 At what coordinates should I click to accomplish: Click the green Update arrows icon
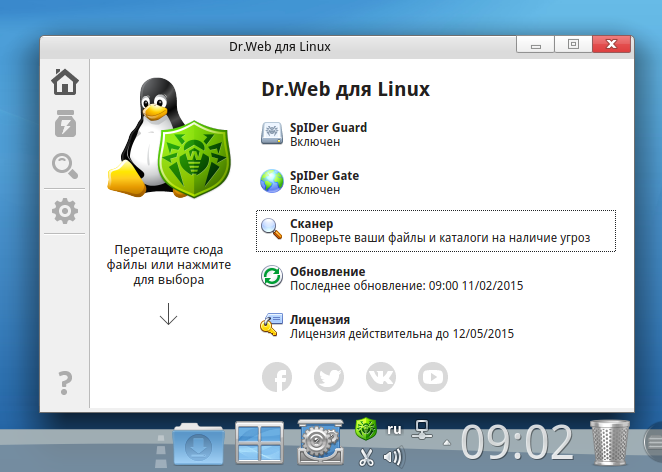tap(271, 277)
